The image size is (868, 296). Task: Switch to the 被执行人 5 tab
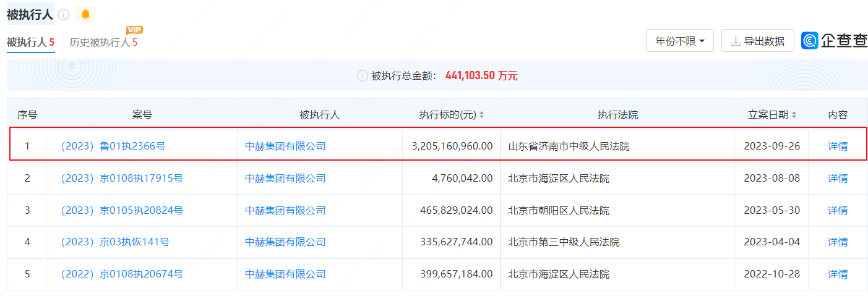tap(31, 43)
